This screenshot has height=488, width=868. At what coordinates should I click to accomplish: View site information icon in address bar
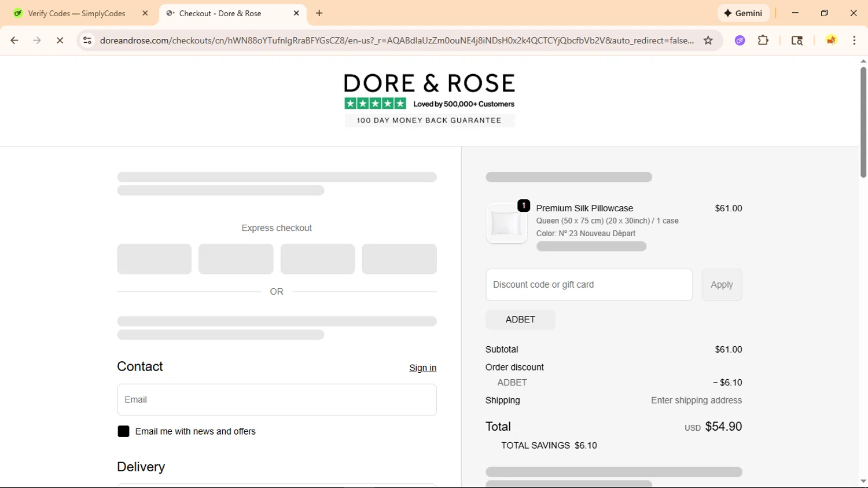click(x=87, y=41)
